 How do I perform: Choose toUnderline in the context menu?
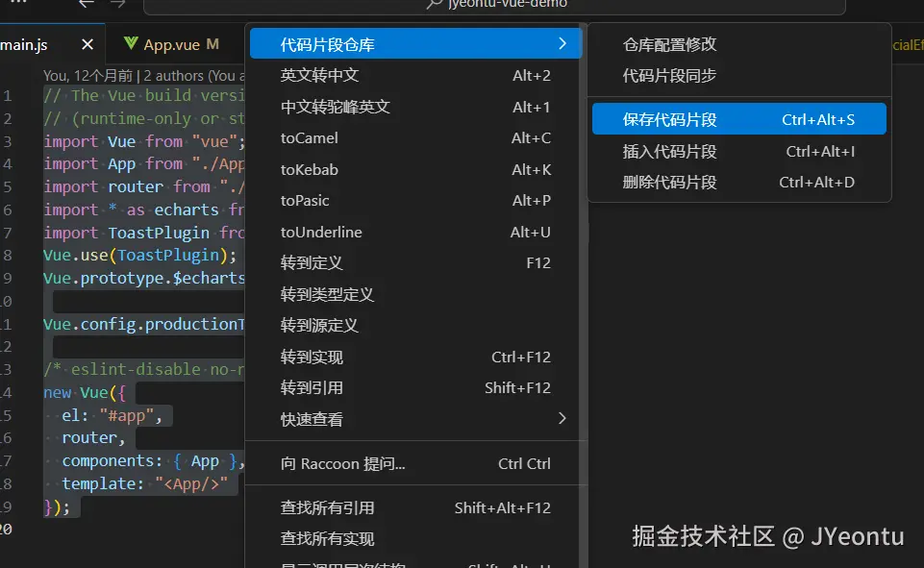[415, 233]
